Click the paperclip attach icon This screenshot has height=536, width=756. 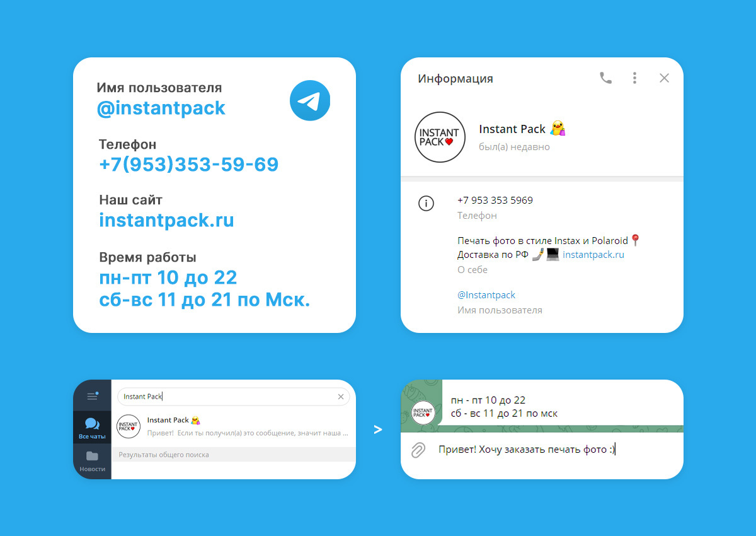pos(418,450)
